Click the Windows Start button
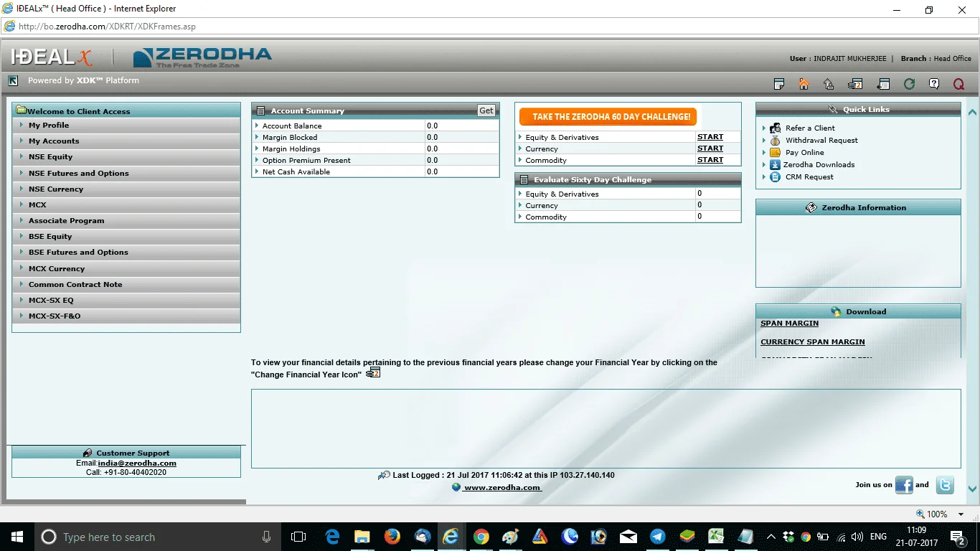This screenshot has width=980, height=551. [x=16, y=537]
